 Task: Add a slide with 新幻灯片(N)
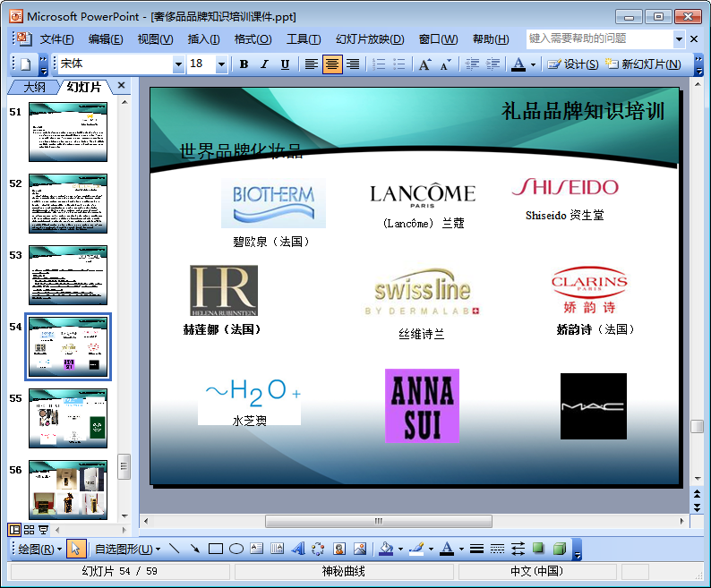pyautogui.click(x=644, y=64)
